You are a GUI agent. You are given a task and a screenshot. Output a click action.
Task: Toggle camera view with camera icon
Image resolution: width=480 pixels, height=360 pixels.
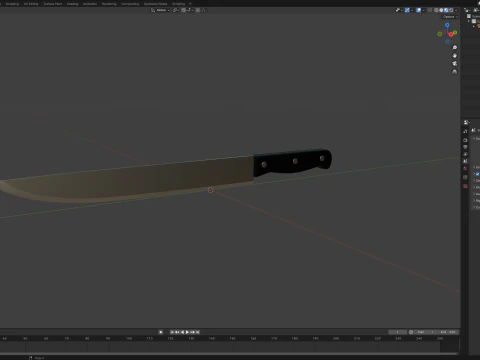pos(454,64)
